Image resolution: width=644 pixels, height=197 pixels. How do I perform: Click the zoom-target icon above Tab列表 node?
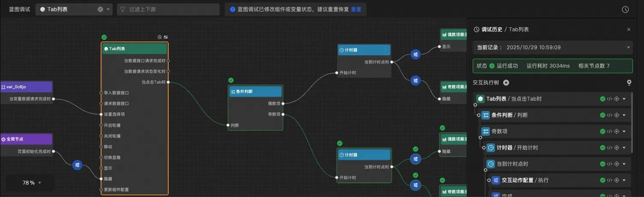click(160, 37)
